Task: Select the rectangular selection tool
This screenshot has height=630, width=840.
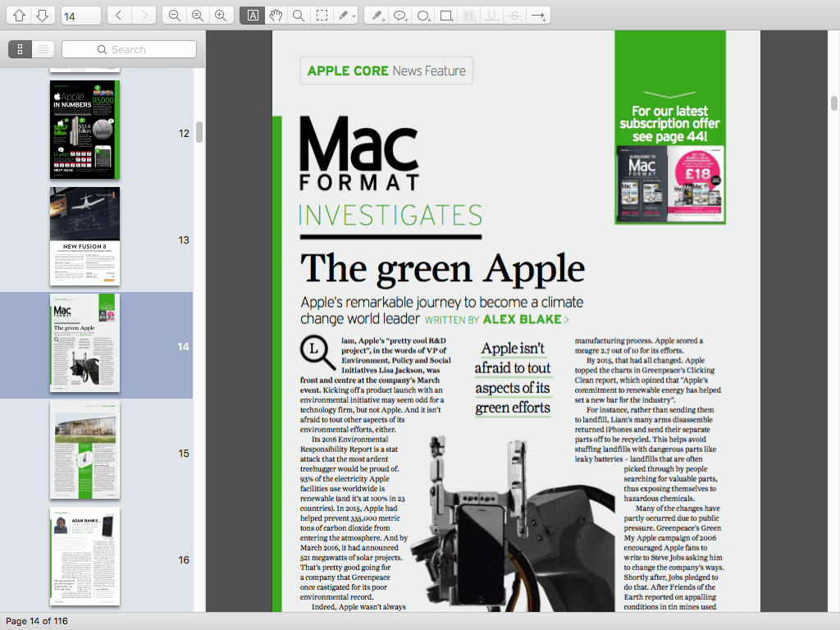Action: [x=322, y=16]
